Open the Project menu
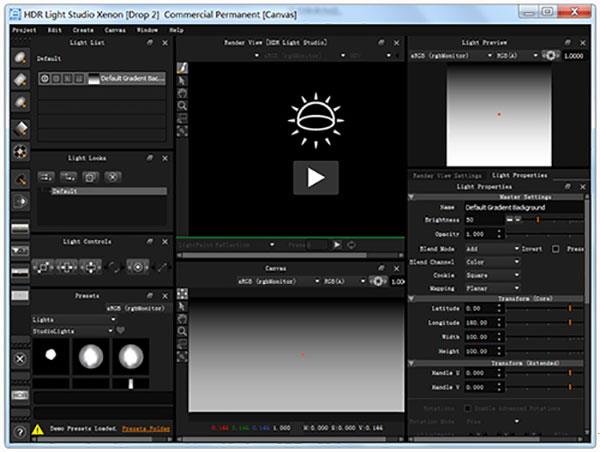This screenshot has width=600, height=452. coord(24,30)
